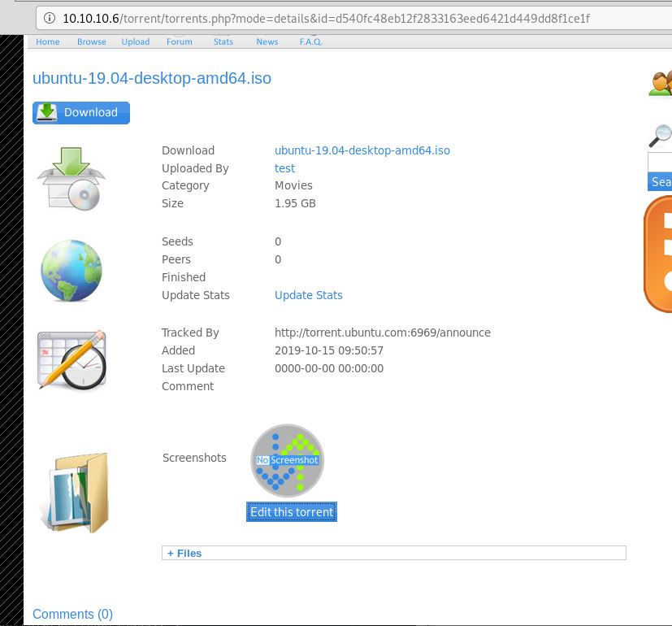Open the F.A.Q. menu item
The image size is (672, 626).
pos(310,41)
